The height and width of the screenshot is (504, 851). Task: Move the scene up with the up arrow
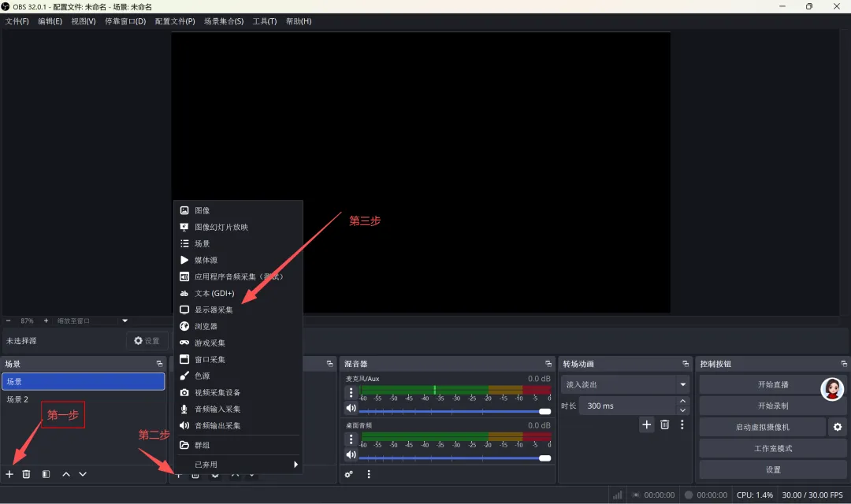[x=66, y=474]
